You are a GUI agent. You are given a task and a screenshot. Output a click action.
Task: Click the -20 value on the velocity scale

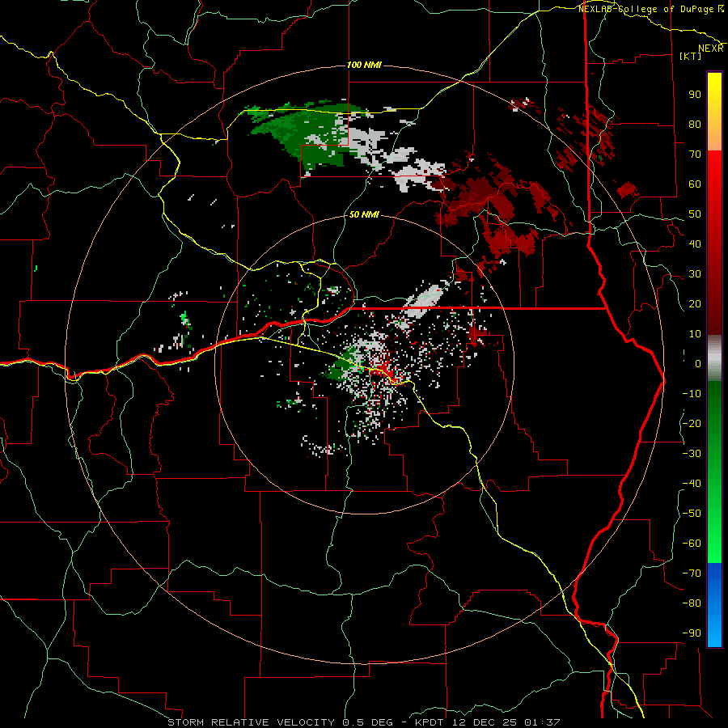[692, 423]
